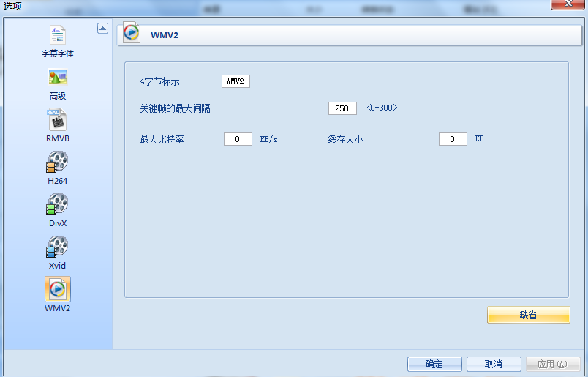588x377 pixels.
Task: Click the 4字节标示 WMV2 input field
Action: pos(235,81)
